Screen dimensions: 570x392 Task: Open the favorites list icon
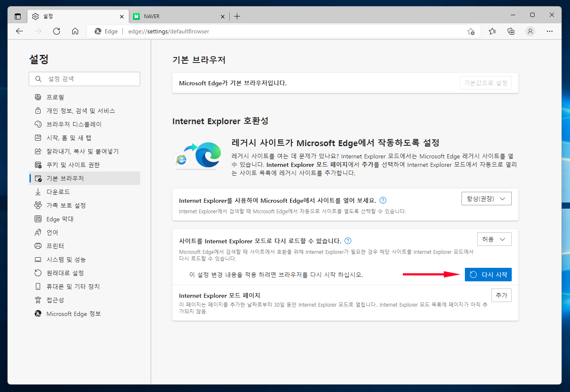[492, 31]
